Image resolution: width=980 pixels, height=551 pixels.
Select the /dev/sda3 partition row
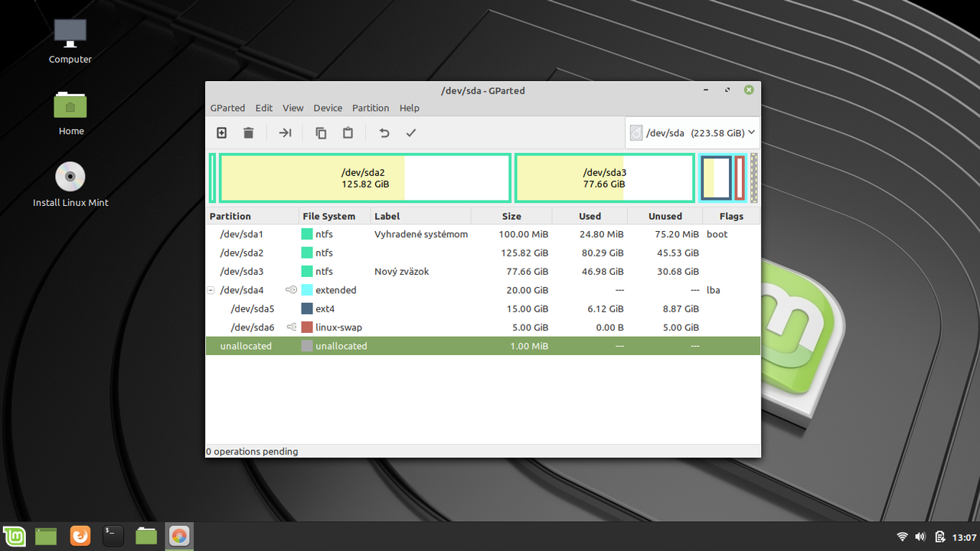483,272
